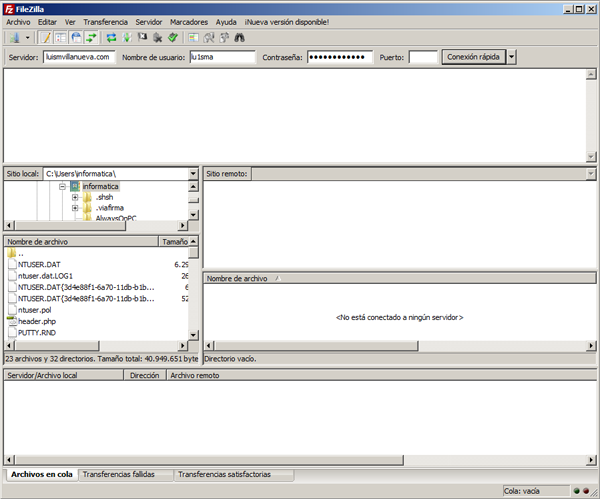
Task: Open the Site Manager icon
Action: pyautogui.click(x=15, y=38)
